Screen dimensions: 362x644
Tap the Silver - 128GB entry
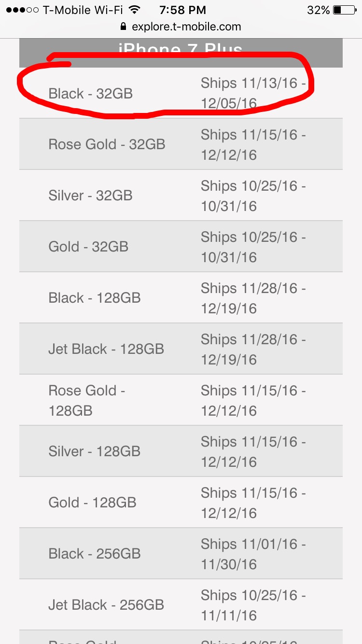[x=181, y=451]
